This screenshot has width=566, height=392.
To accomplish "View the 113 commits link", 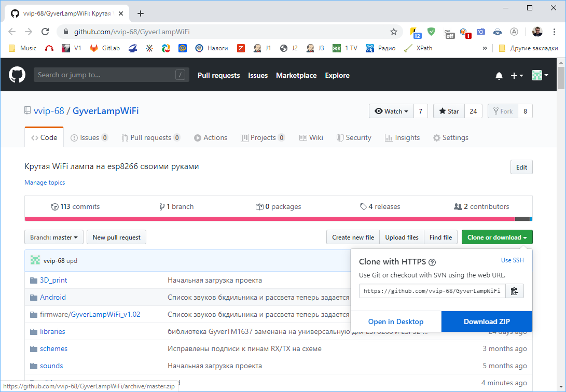I will tap(75, 207).
